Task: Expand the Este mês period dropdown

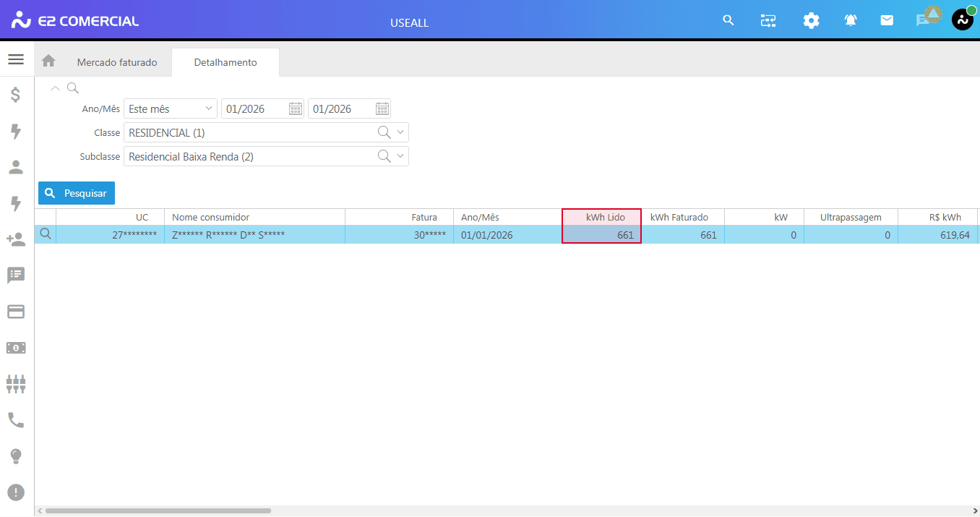Action: pos(209,108)
